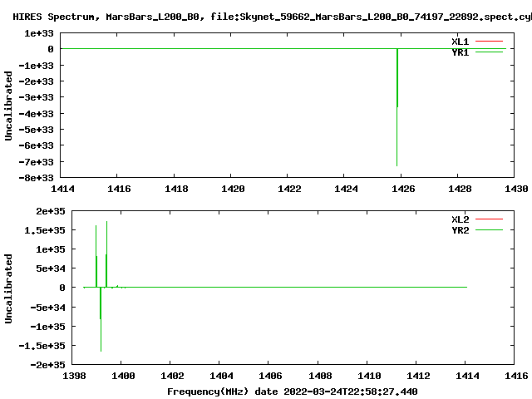
Task: Click the negative spike in lower plot
Action: 101,319
